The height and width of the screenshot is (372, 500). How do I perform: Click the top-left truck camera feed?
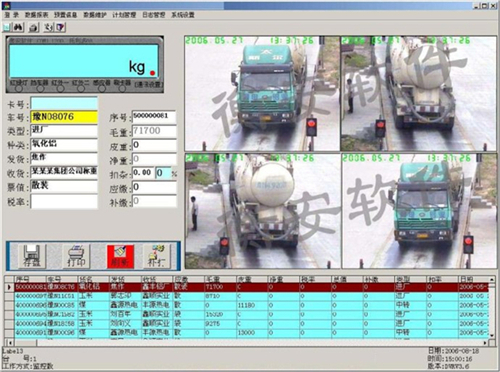pyautogui.click(x=262, y=94)
